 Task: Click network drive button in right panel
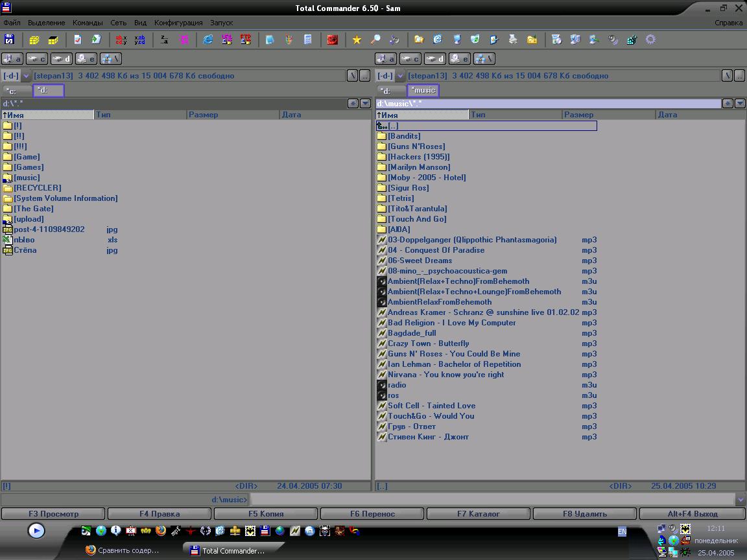click(x=484, y=58)
